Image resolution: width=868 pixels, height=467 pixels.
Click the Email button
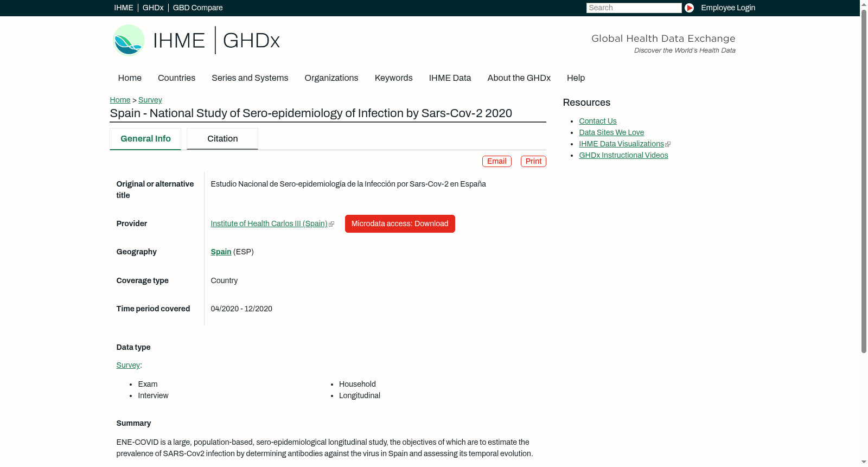tap(497, 162)
